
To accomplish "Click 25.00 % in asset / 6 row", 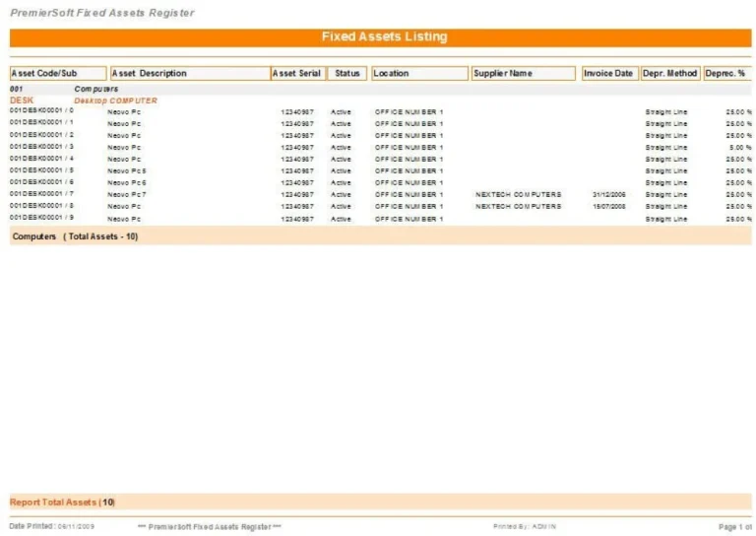I will (x=738, y=183).
